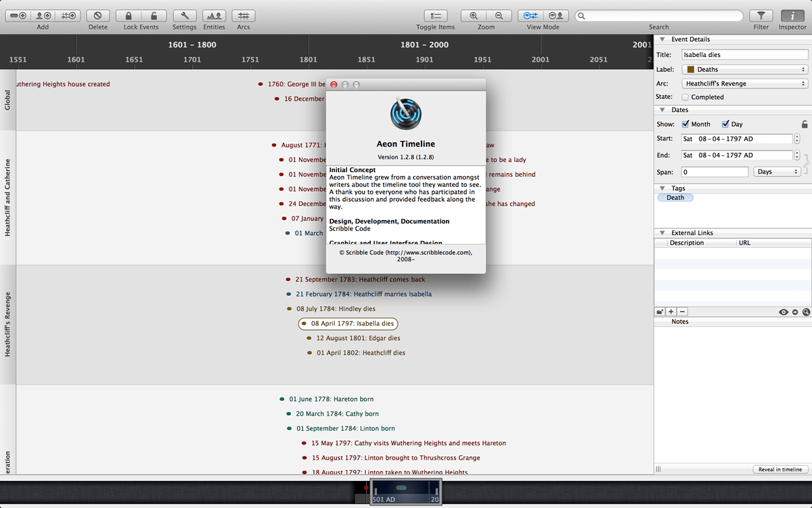Click the open padlock unlock events icon
Screen dimensions: 812x508
coord(154,16)
